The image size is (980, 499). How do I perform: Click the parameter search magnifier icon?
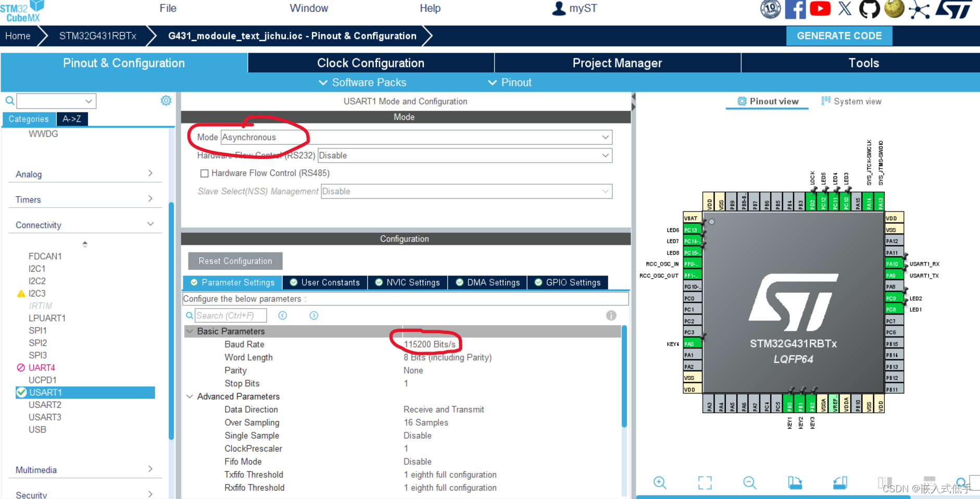click(190, 316)
